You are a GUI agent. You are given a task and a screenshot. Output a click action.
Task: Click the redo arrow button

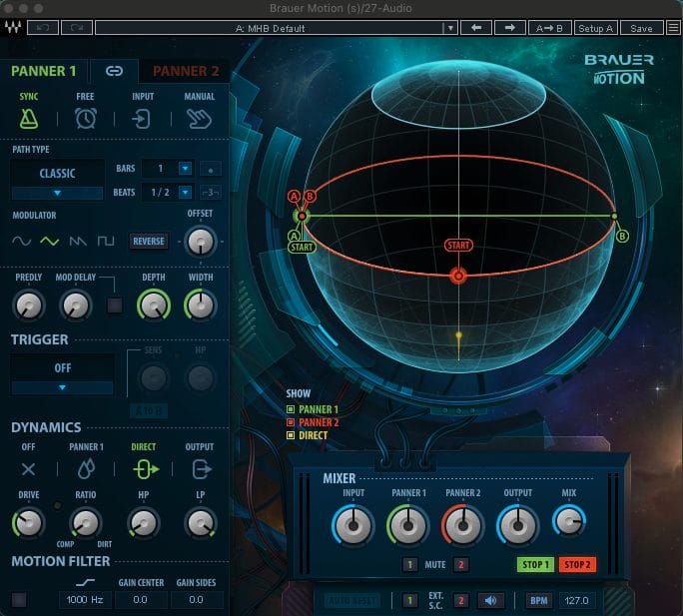(77, 28)
